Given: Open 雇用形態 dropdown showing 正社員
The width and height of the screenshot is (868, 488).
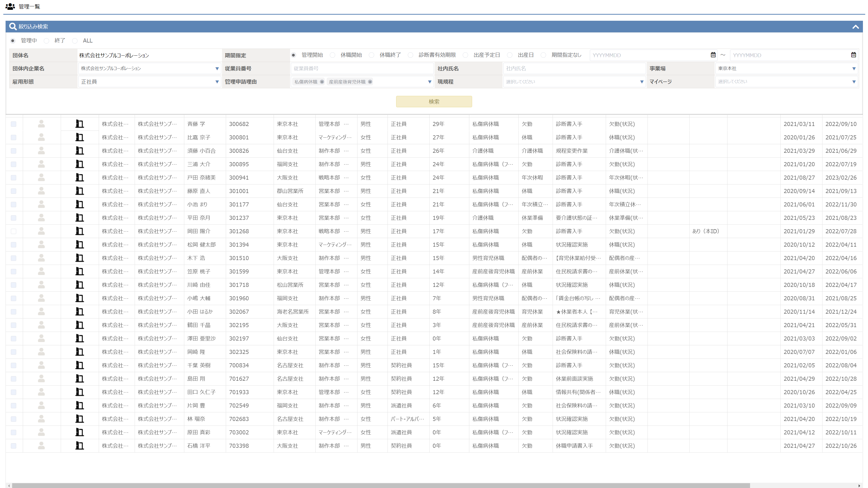Looking at the screenshot, I should click(149, 82).
